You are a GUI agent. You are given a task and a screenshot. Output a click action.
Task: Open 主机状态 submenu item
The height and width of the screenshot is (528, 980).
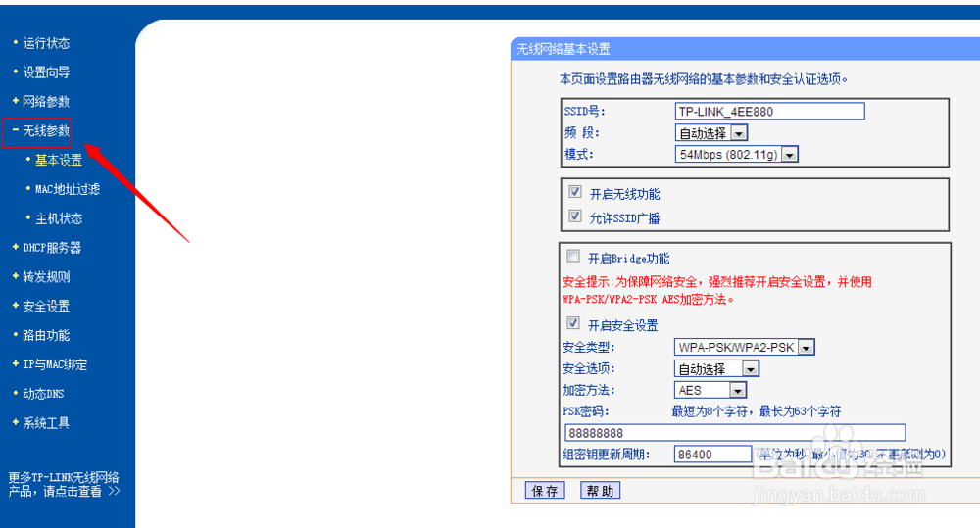[59, 218]
